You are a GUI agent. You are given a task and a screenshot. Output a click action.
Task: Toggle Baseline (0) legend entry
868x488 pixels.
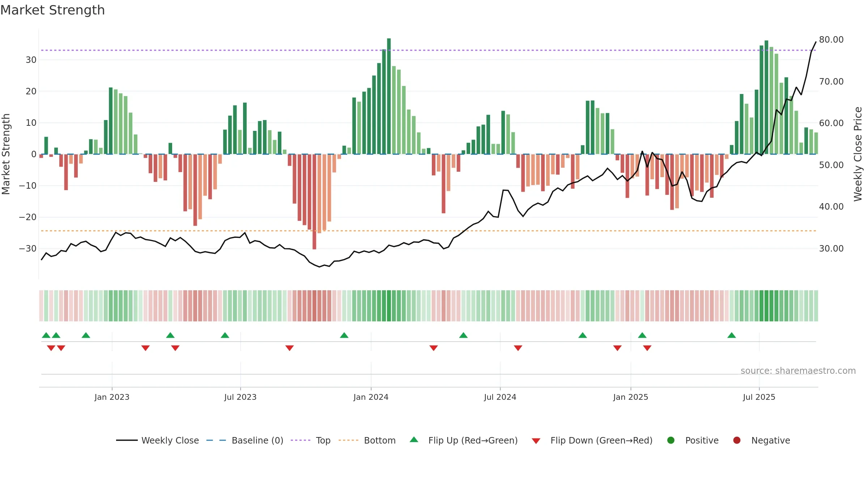(245, 440)
